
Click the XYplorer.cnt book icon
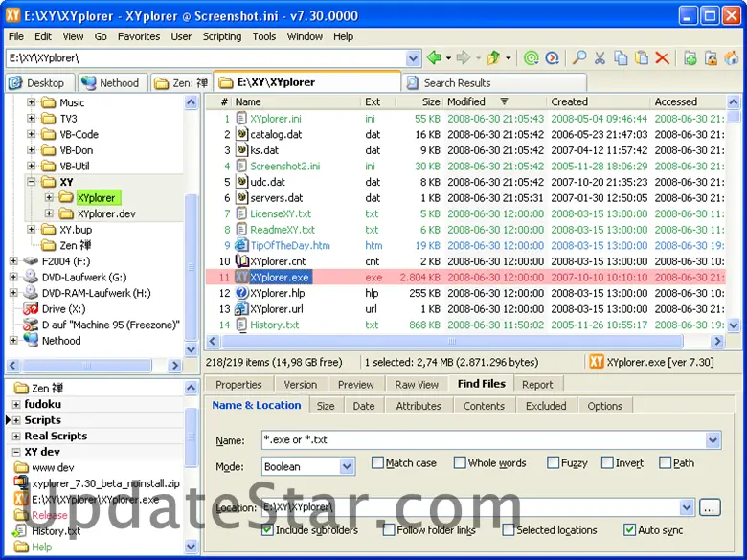click(x=242, y=261)
